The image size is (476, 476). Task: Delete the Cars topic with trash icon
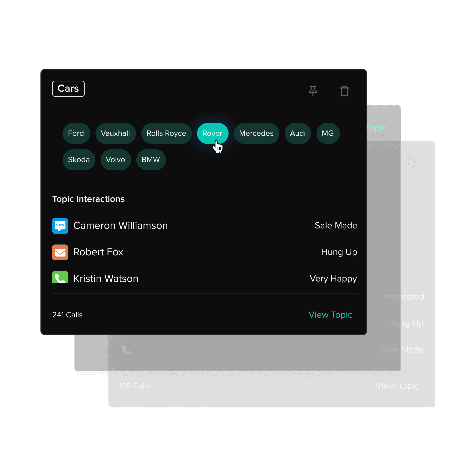point(344,91)
